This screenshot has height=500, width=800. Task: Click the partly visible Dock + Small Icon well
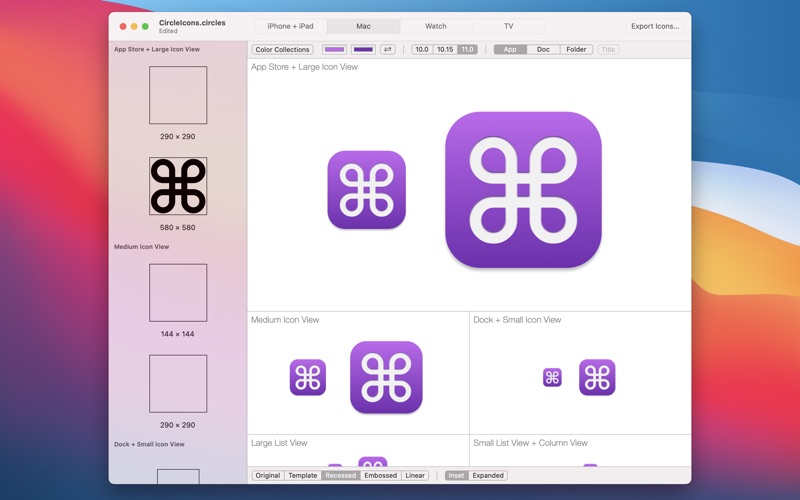coord(178,476)
